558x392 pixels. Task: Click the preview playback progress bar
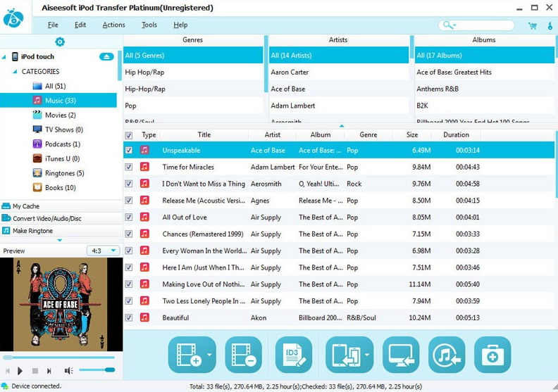point(58,358)
